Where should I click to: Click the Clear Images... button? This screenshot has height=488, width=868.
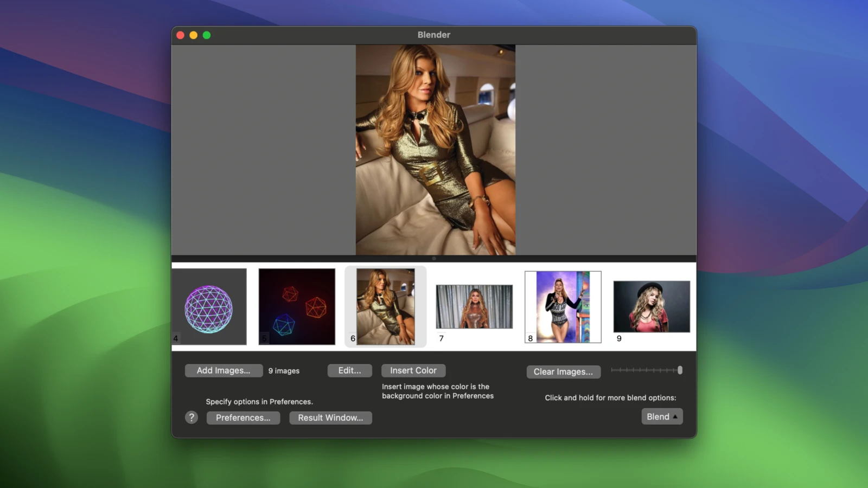click(563, 372)
